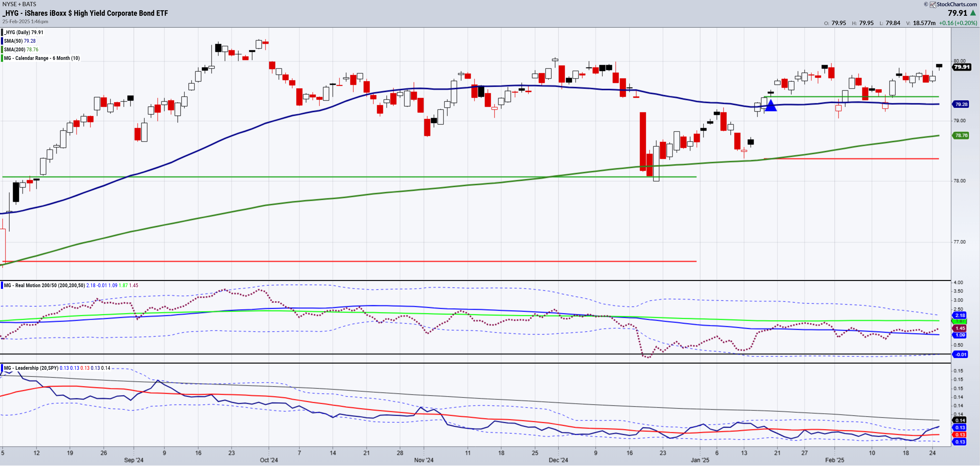Click the Sep '24 date axis label
This screenshot has width=980, height=466.
click(x=134, y=460)
